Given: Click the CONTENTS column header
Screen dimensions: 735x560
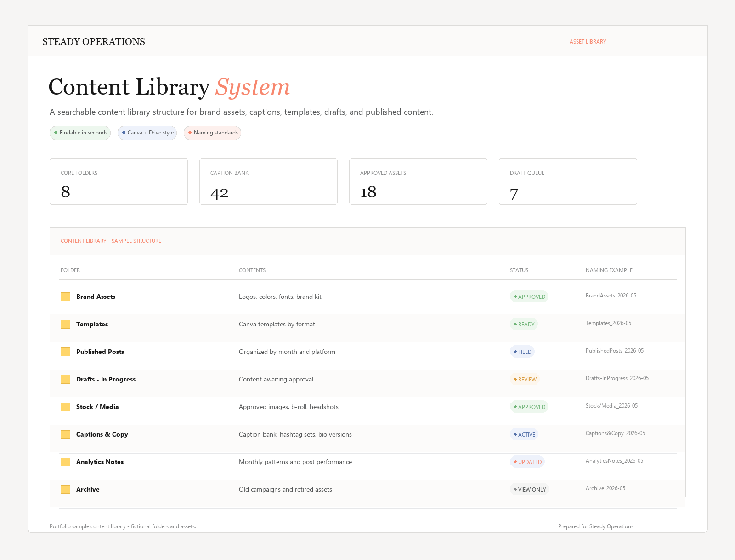Looking at the screenshot, I should click(x=252, y=270).
